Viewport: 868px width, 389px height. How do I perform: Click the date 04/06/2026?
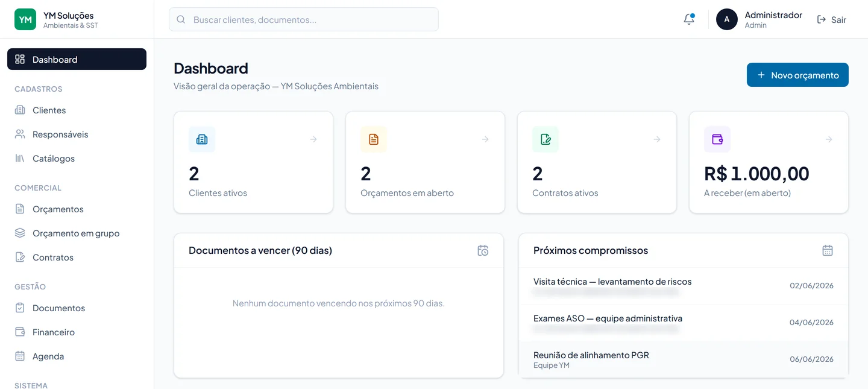click(x=811, y=323)
